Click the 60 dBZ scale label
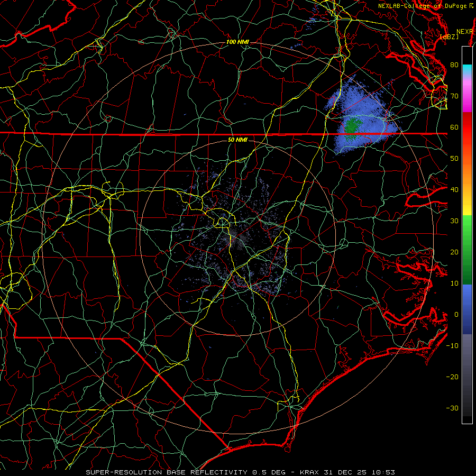 tap(454, 127)
